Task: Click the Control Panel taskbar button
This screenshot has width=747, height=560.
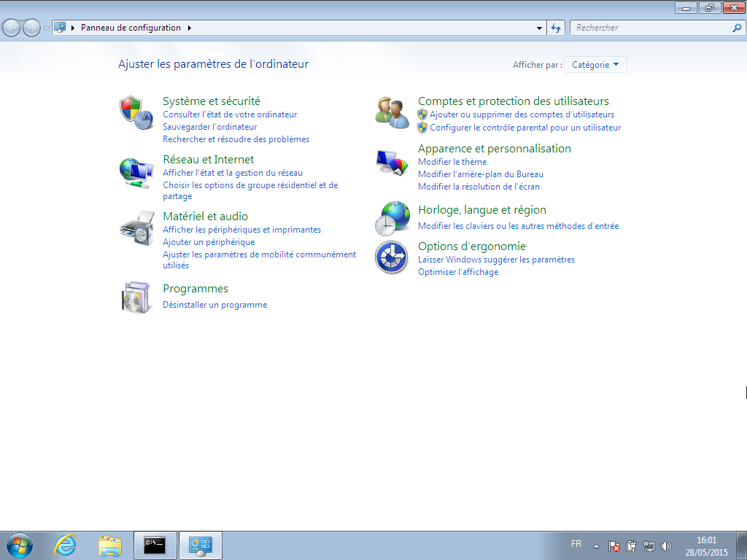Action: click(201, 545)
